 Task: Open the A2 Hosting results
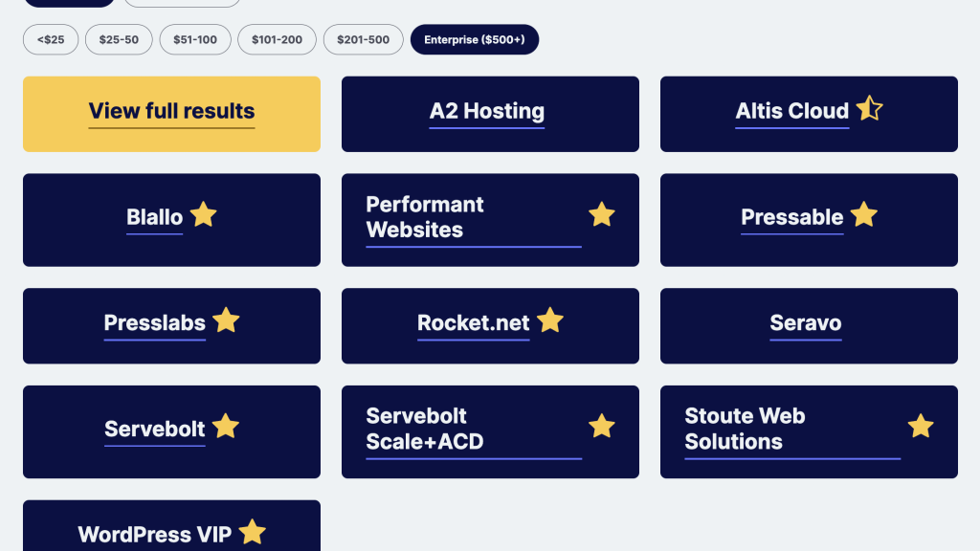[487, 111]
